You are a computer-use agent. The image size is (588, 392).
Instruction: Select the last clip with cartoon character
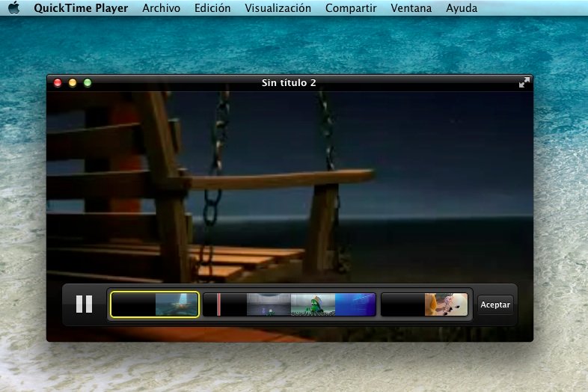(x=424, y=304)
